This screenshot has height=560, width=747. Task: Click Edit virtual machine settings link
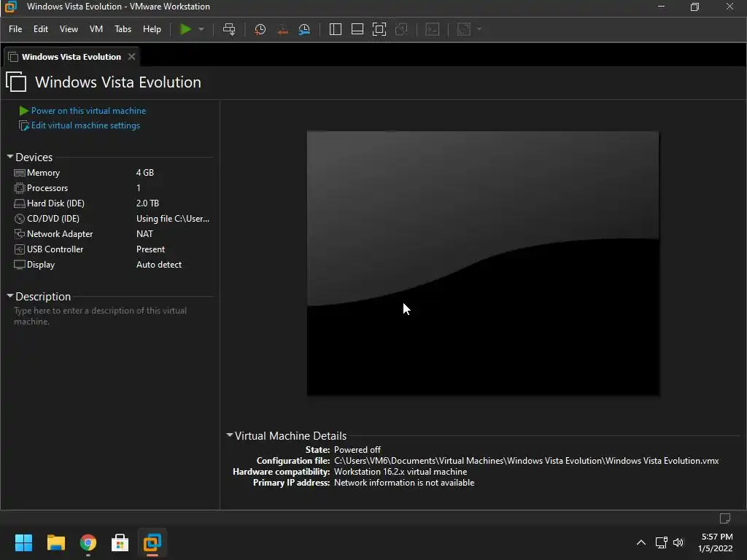86,125
